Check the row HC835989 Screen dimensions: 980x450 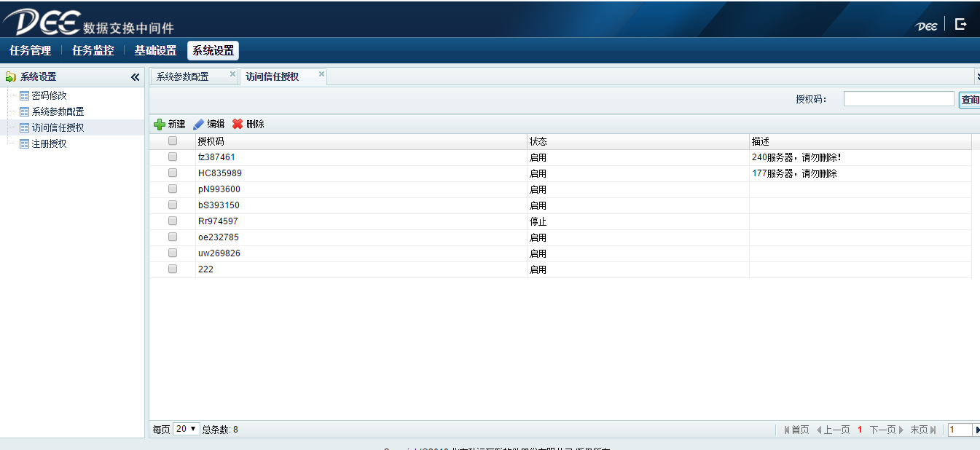pos(173,173)
